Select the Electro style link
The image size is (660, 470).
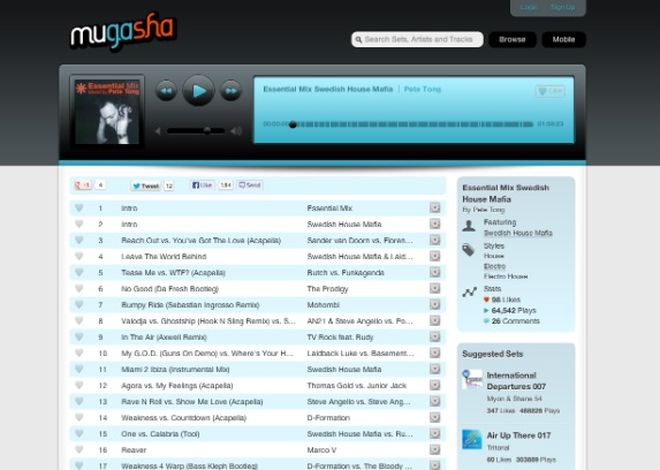495,266
